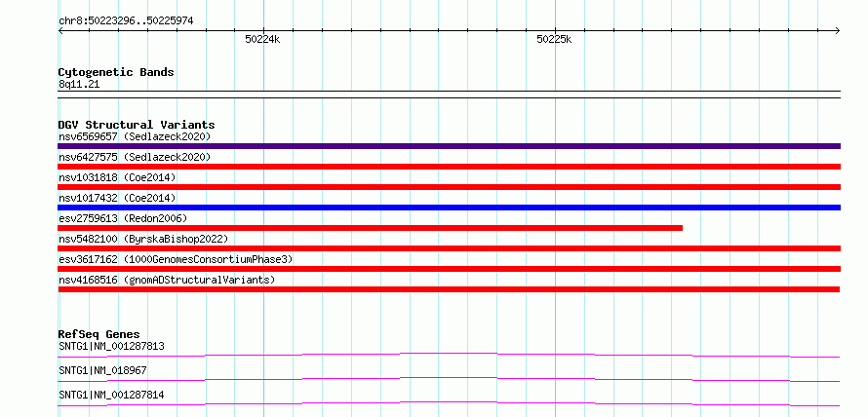Click the SNTG1|NM_001287814 magenta transcript line

[449, 403]
